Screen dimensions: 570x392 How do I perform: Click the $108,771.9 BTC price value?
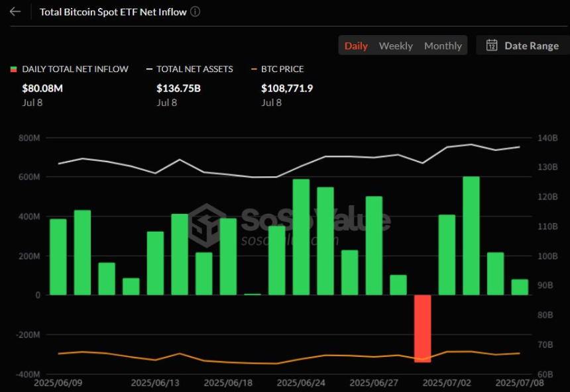(287, 88)
